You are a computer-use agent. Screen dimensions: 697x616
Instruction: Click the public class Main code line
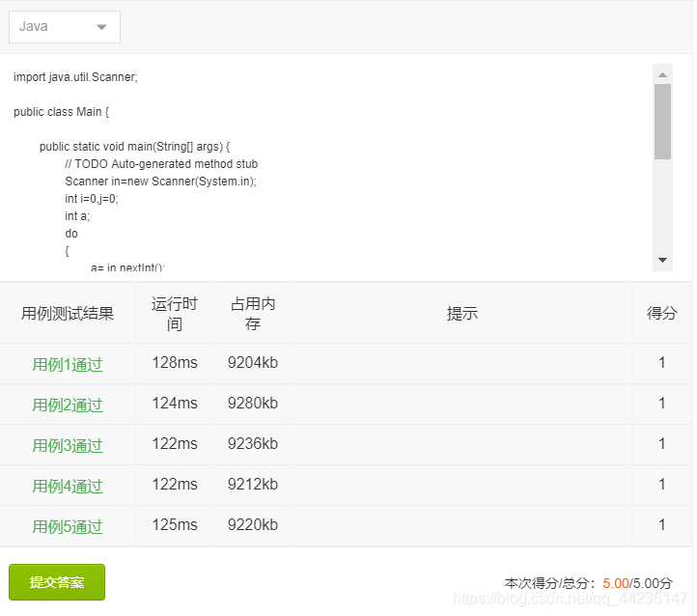click(x=61, y=112)
